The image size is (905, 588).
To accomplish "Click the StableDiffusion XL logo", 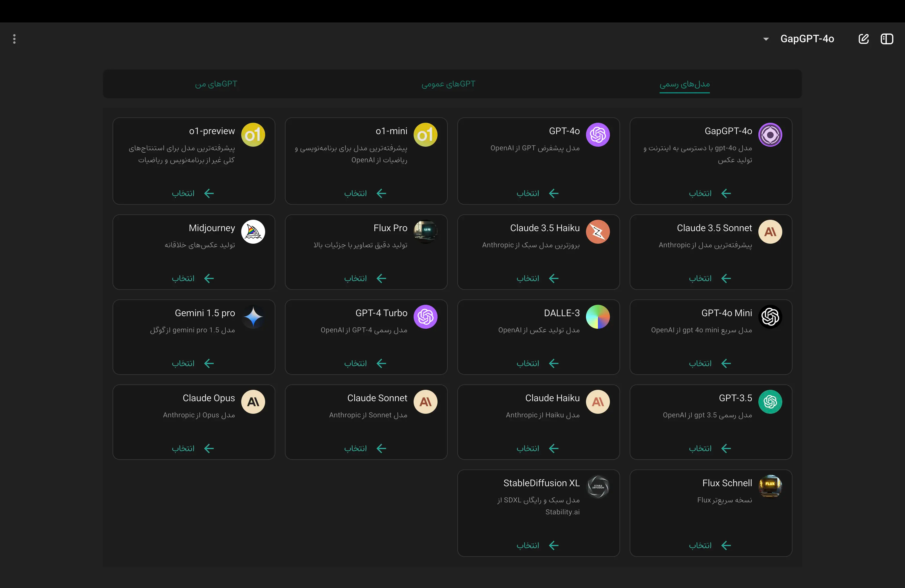I will (x=598, y=487).
